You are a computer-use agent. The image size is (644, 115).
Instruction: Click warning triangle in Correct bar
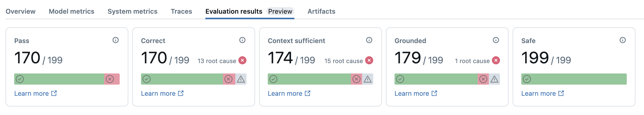tap(241, 79)
